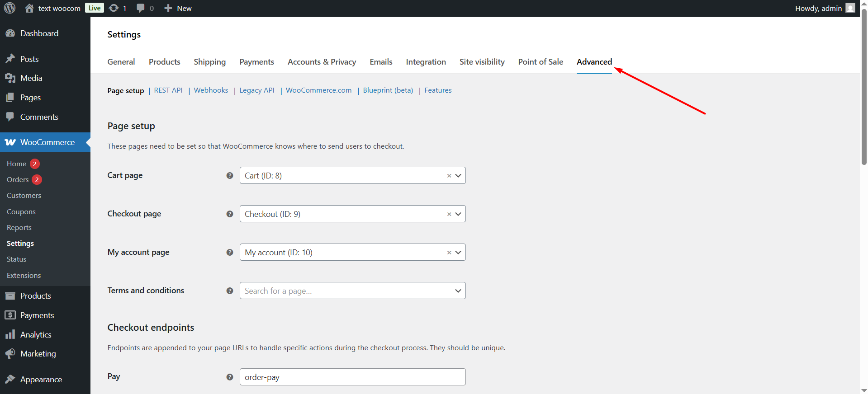The image size is (868, 394).
Task: Open Dashboard from the sidebar
Action: pos(39,33)
